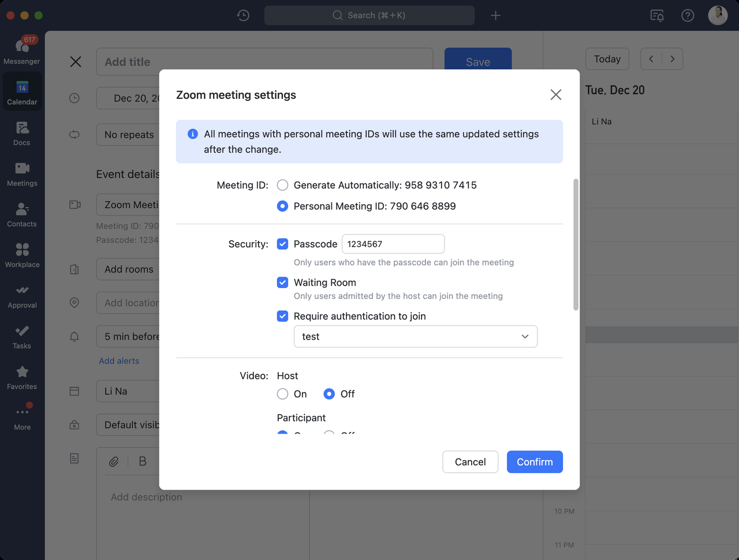This screenshot has width=739, height=560.
Task: Disable the Waiting Room checkbox
Action: point(282,283)
